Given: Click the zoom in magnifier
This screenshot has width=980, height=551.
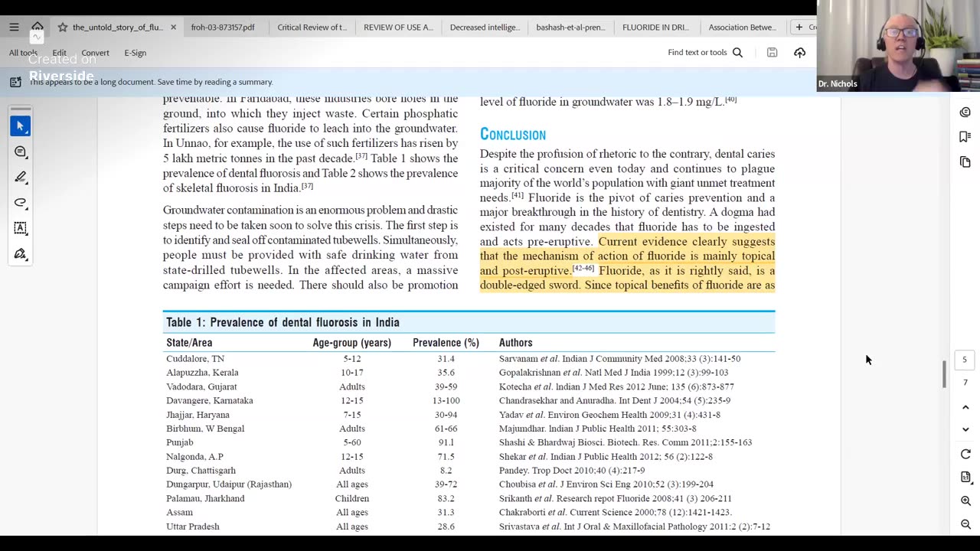Looking at the screenshot, I should tap(965, 500).
